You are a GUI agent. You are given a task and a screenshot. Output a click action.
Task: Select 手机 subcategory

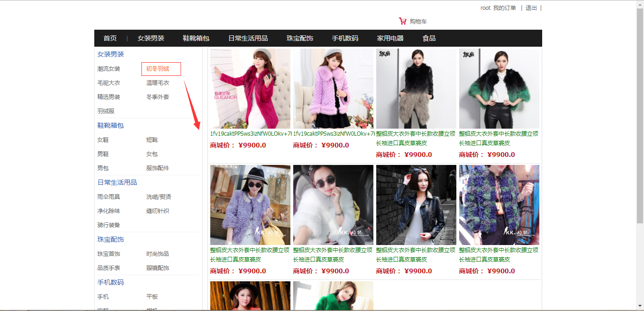click(103, 297)
